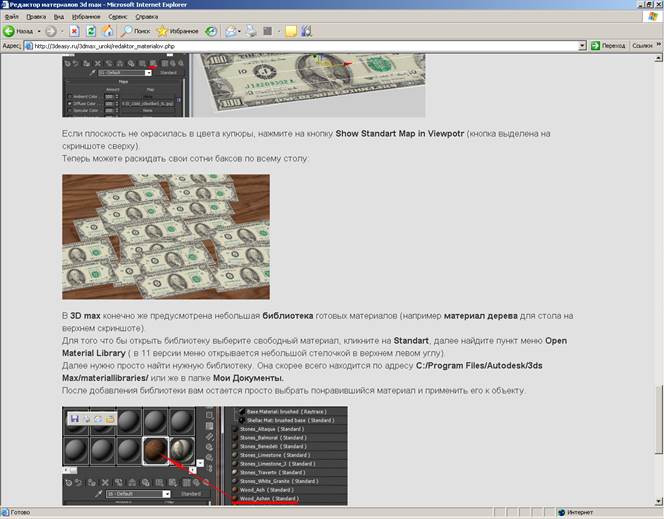Click the Stop loading icon
Image resolution: width=664 pixels, height=519 pixels.
click(x=75, y=31)
